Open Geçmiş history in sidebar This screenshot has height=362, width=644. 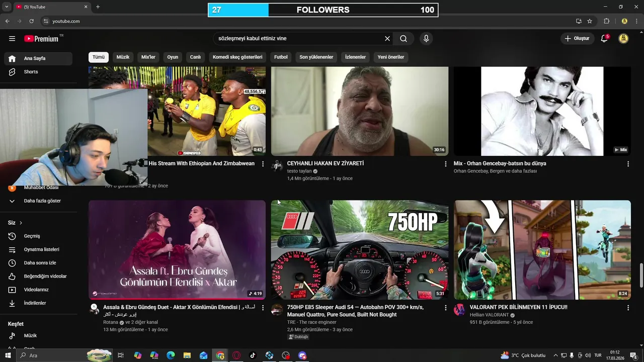pos(38,236)
